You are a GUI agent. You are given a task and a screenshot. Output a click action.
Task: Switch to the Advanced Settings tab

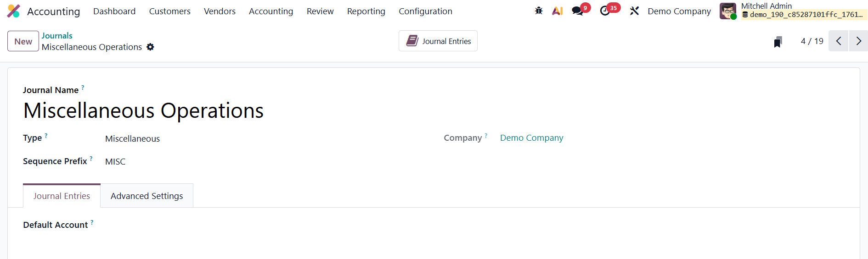(x=147, y=196)
